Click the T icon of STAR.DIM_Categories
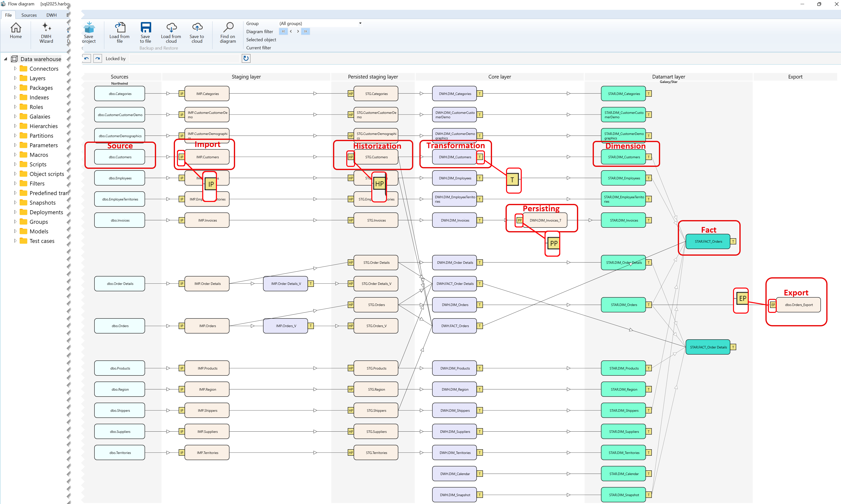Image resolution: width=841 pixels, height=504 pixels. 648,94
